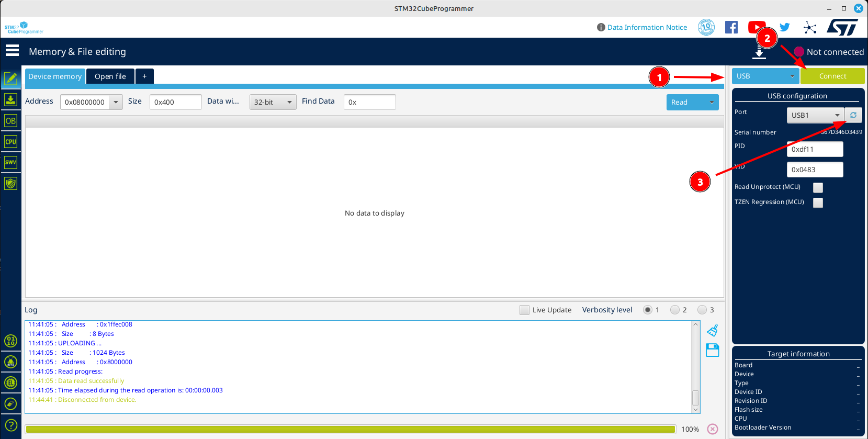Open the Data width 32-bit dropdown

point(273,102)
